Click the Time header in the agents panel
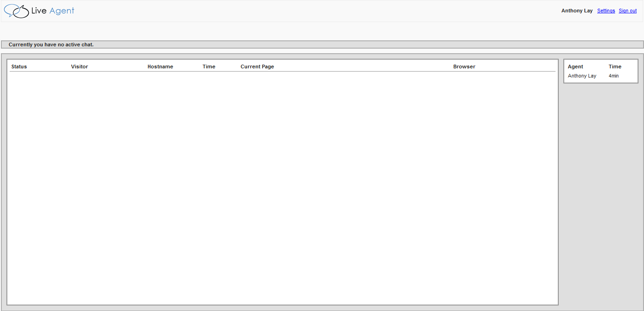This screenshot has width=644, height=311. (x=615, y=67)
